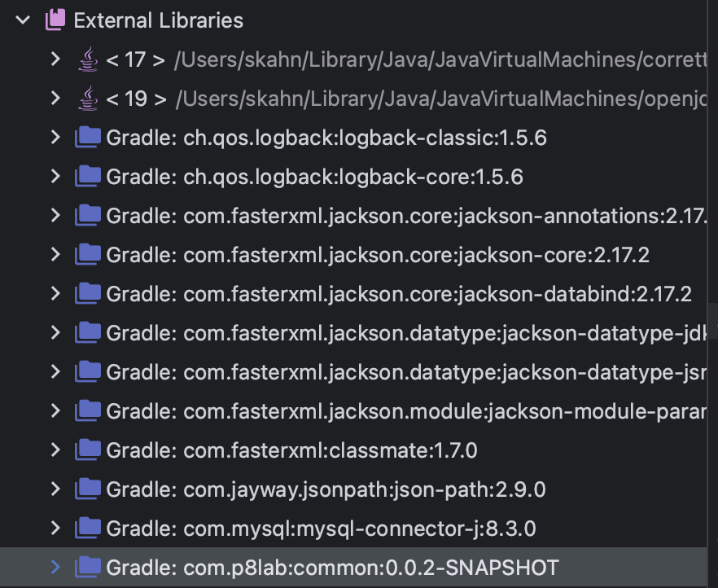718x588 pixels.
Task: Select Gradle: ch.qos.logback:logback-core:1.5.6
Action: pos(314,177)
